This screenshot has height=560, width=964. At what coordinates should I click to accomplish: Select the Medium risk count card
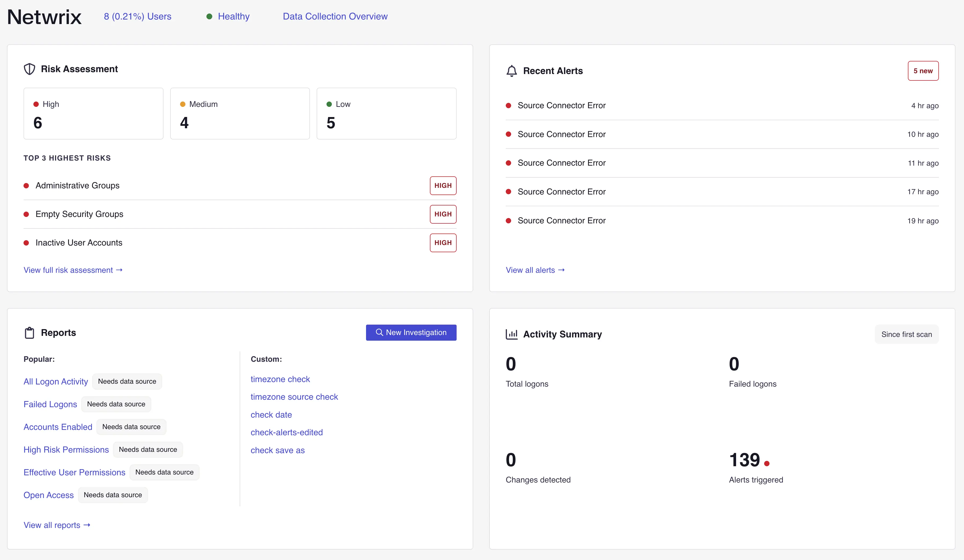tap(240, 114)
